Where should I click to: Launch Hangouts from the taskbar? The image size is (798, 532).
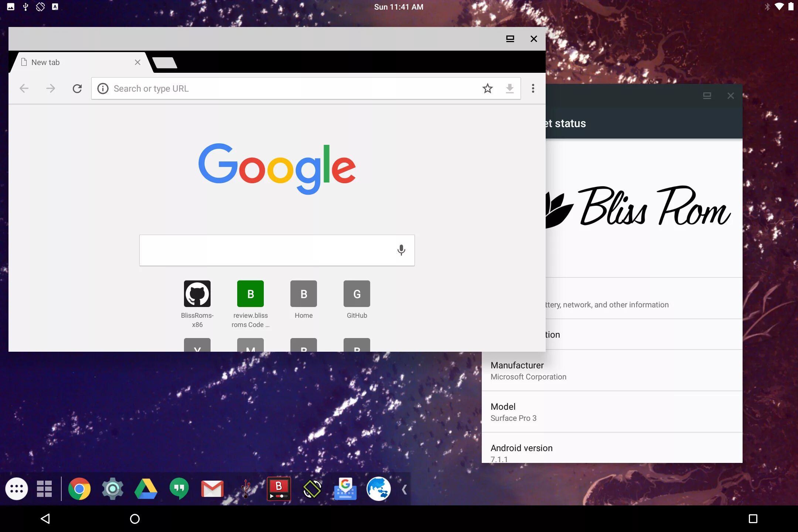[x=179, y=489]
